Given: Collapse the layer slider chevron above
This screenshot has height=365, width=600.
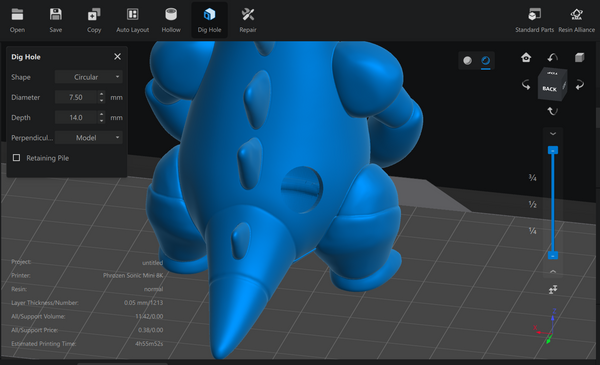Looking at the screenshot, I should pos(553,134).
